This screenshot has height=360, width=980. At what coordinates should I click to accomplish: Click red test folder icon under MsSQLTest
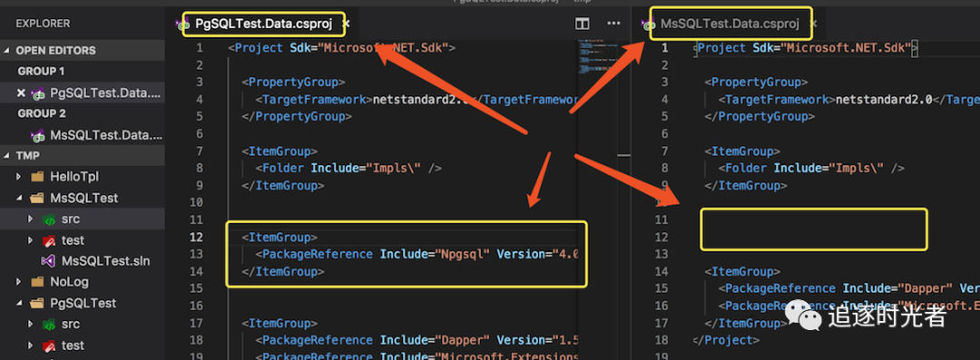(49, 240)
